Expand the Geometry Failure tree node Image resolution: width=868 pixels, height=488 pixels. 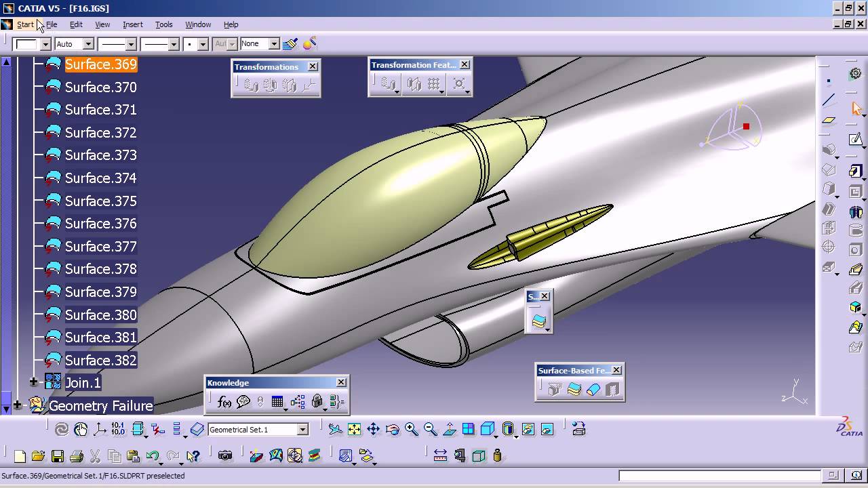pyautogui.click(x=17, y=405)
